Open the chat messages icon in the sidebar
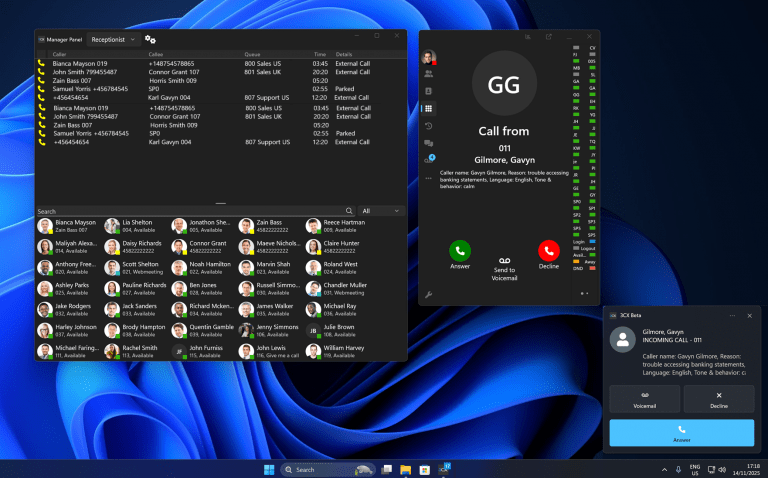This screenshot has height=478, width=768. tap(429, 143)
